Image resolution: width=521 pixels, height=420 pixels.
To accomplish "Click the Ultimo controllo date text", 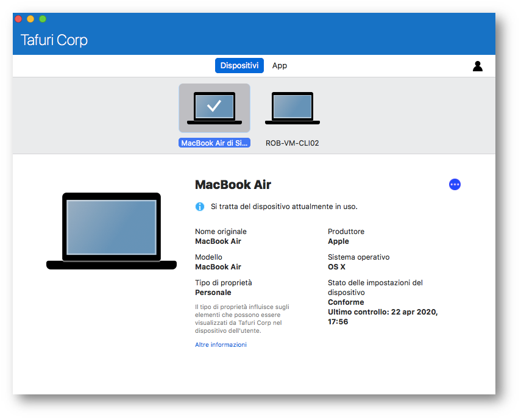I will 383,316.
